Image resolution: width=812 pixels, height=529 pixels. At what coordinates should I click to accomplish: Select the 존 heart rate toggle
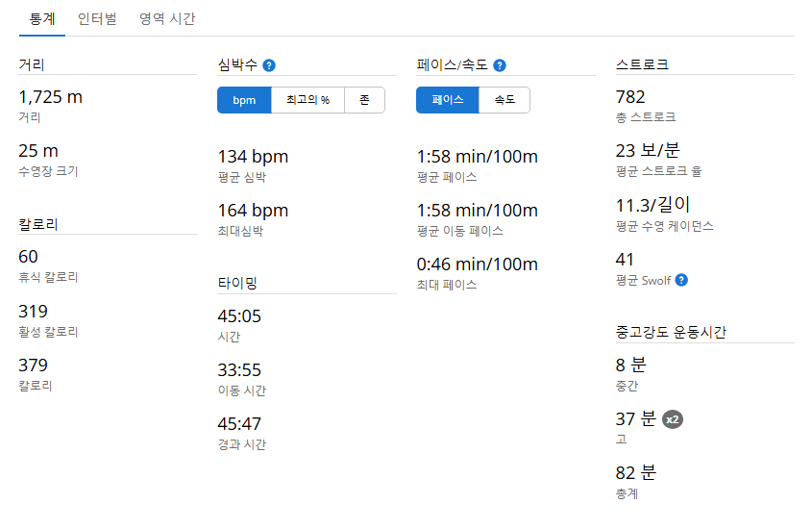(364, 100)
